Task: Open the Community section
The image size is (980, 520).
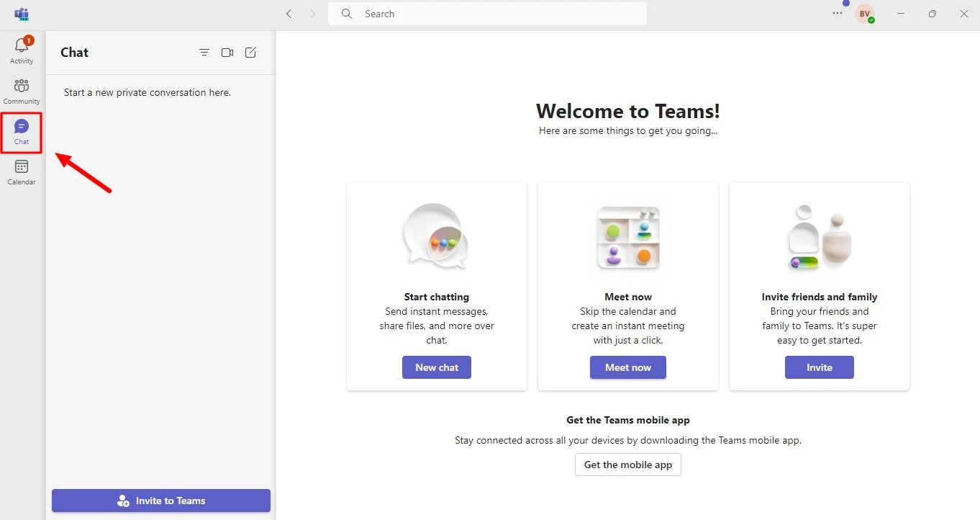Action: click(22, 91)
